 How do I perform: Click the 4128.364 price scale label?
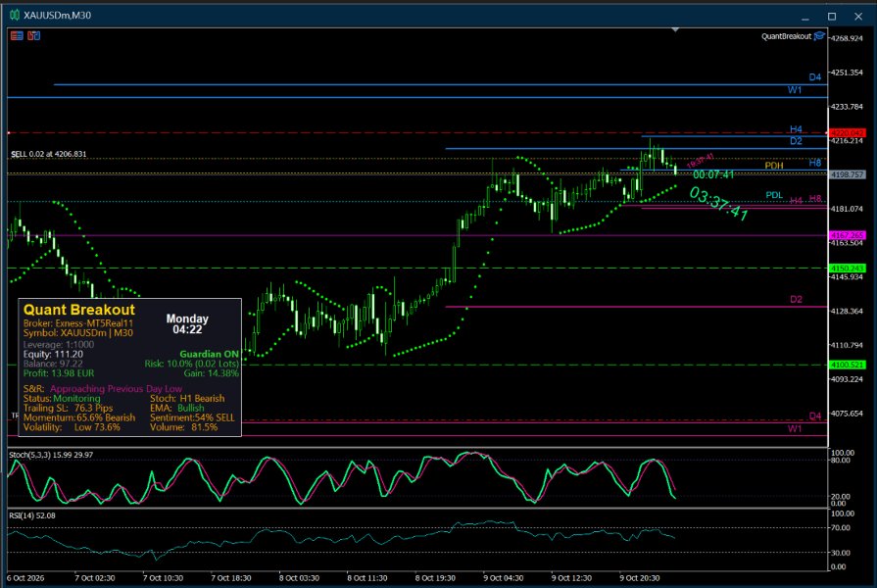pyautogui.click(x=847, y=311)
